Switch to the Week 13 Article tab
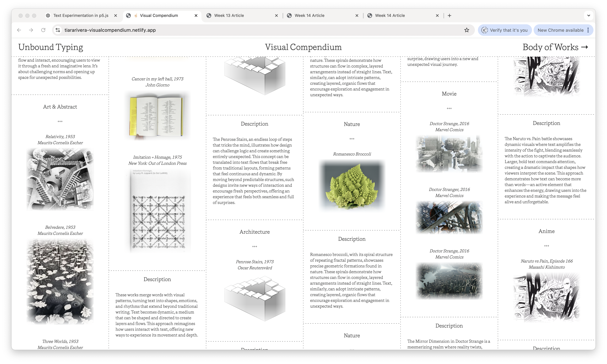 (x=242, y=16)
